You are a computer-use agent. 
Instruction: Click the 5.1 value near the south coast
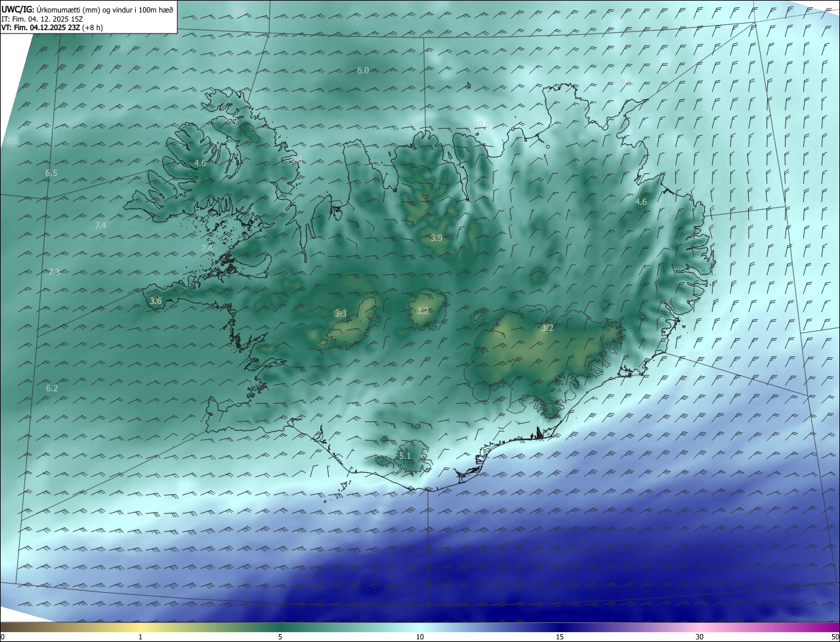tap(404, 456)
